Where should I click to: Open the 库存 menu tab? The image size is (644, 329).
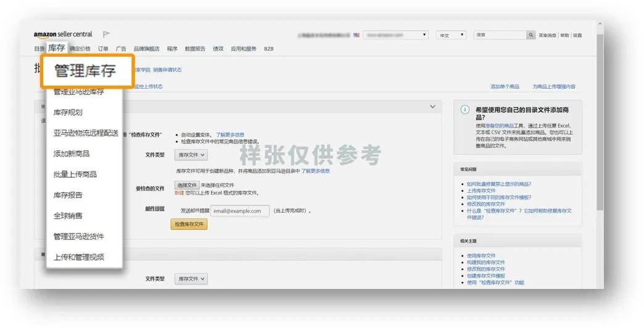click(57, 48)
